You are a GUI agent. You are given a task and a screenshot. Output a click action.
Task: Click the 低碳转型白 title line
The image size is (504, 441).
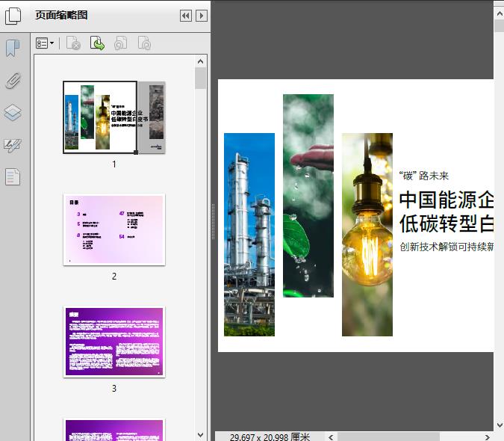coord(447,223)
